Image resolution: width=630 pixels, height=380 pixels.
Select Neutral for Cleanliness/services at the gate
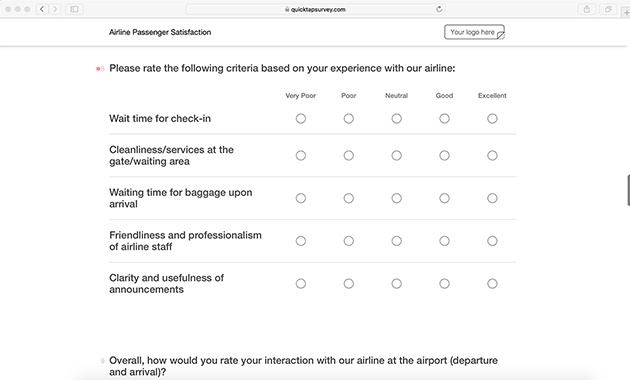click(397, 155)
